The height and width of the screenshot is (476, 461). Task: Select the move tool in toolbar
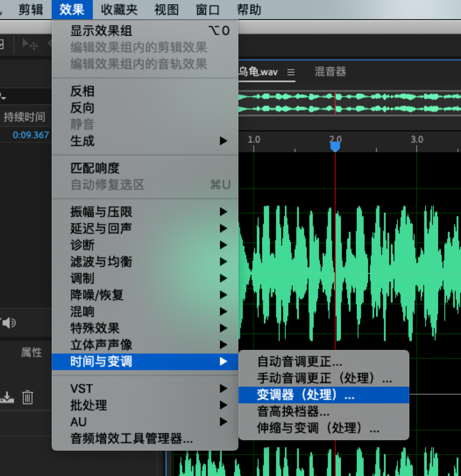(30, 44)
